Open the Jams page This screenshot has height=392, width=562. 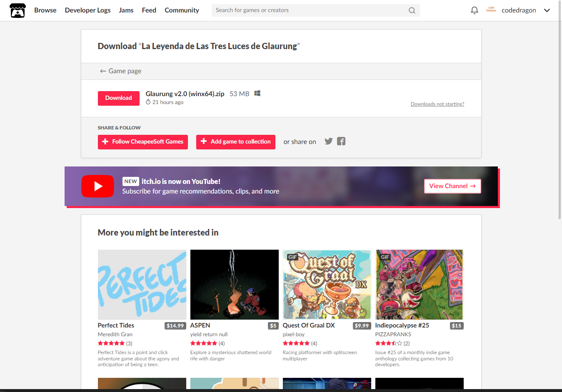coord(126,10)
